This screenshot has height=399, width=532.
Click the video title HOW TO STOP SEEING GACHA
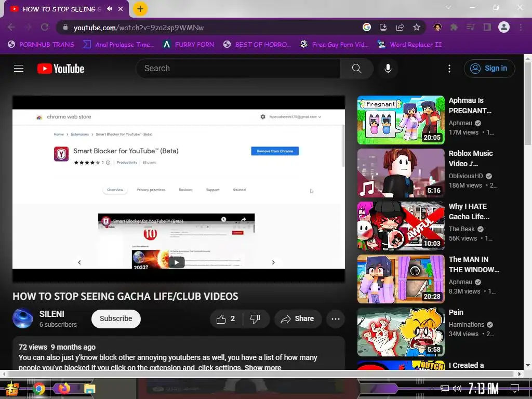(125, 296)
